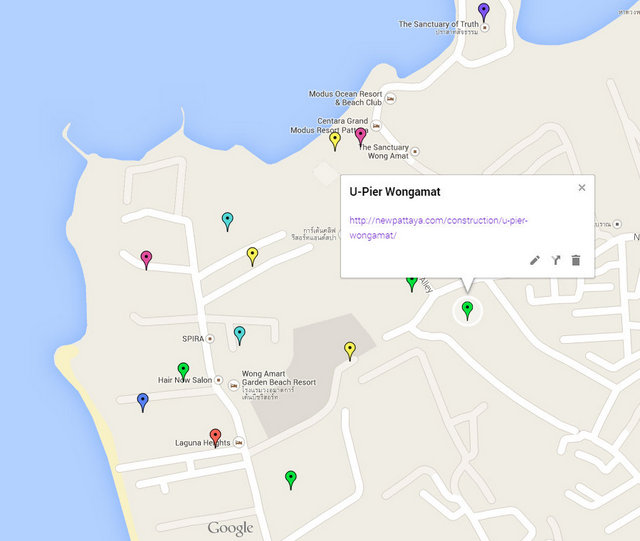Click the yellow pin near Centara Grand Modus
The height and width of the screenshot is (541, 640).
pyautogui.click(x=335, y=142)
